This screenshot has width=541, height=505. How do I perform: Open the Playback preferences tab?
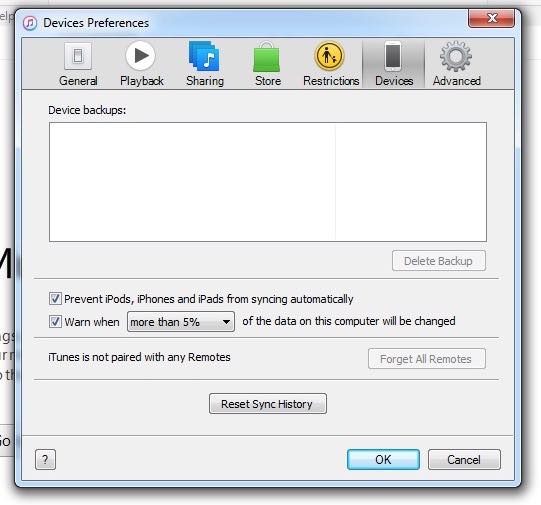coord(141,64)
